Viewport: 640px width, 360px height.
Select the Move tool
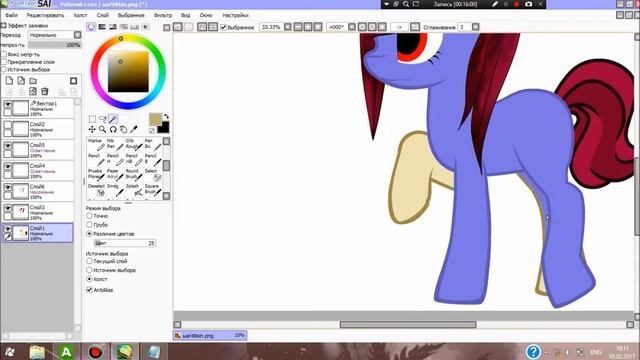click(92, 129)
